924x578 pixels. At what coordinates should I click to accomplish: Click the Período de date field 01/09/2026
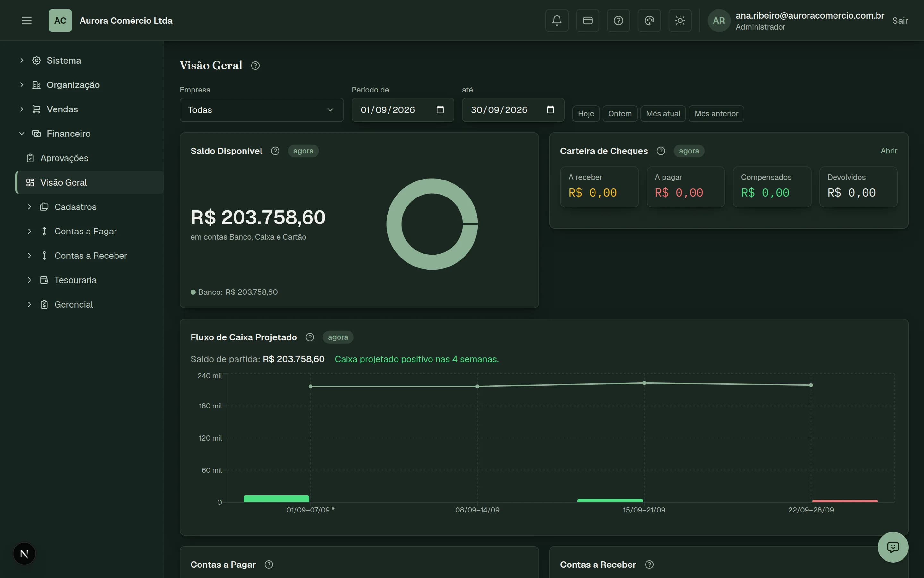403,110
